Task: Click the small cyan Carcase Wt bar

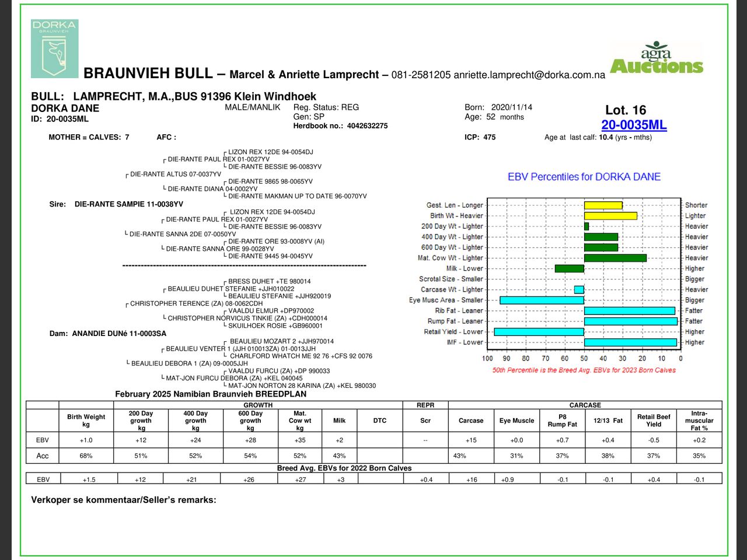Action: point(579,289)
